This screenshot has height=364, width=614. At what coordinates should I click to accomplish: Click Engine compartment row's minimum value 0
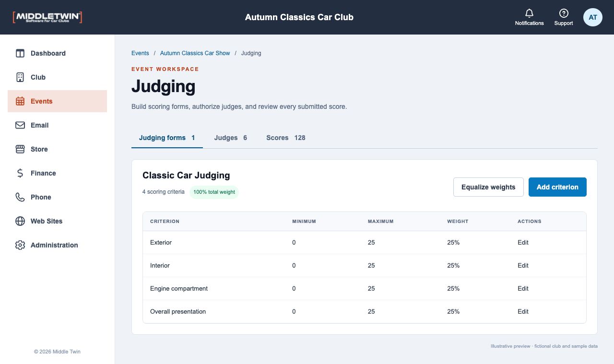[x=294, y=289]
